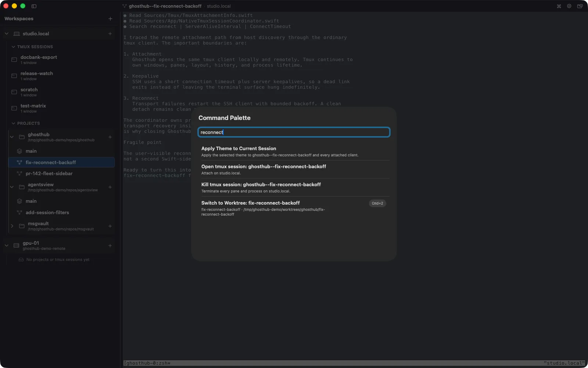Image resolution: width=588 pixels, height=368 pixels.
Task: Open the docbank-export tmux session
Action: point(61,60)
